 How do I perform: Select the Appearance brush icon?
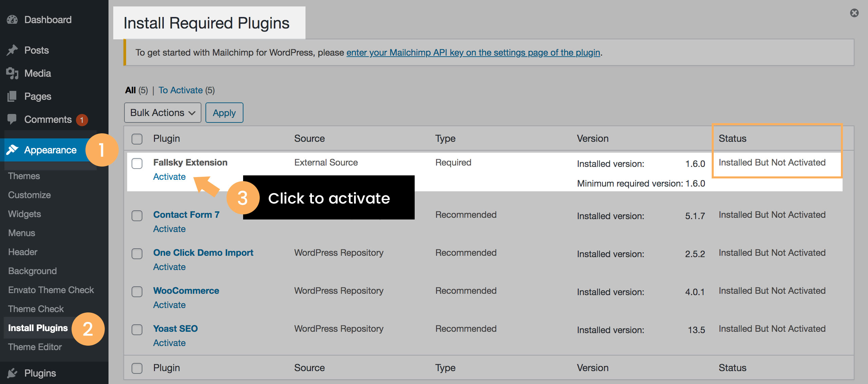coord(12,150)
